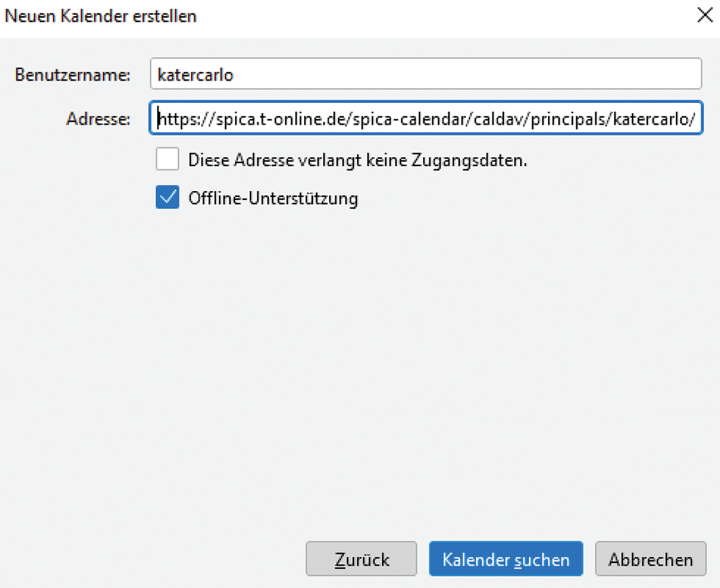Focus the Benutzername text field

pos(425,75)
